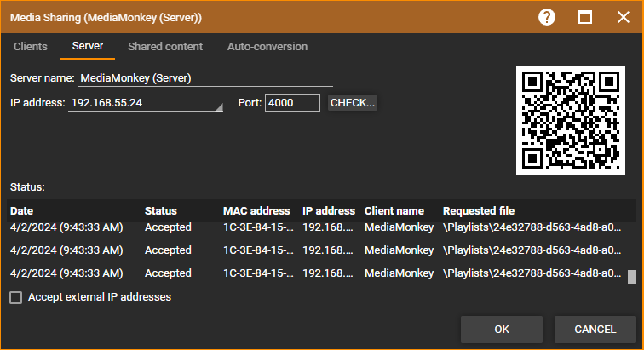The height and width of the screenshot is (350, 644).
Task: Open the Shared content tab
Action: [165, 47]
